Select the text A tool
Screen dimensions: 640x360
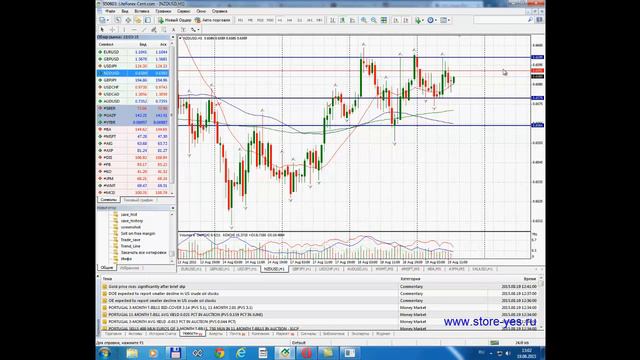click(173, 29)
